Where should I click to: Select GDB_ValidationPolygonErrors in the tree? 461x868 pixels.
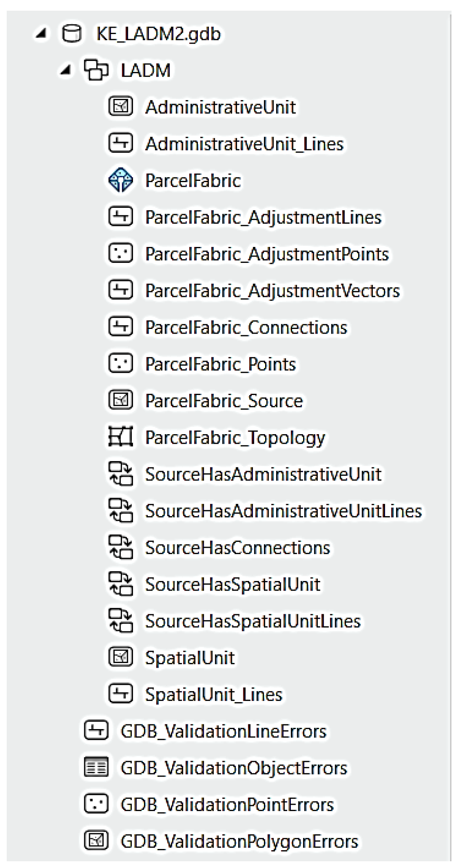pos(239,841)
